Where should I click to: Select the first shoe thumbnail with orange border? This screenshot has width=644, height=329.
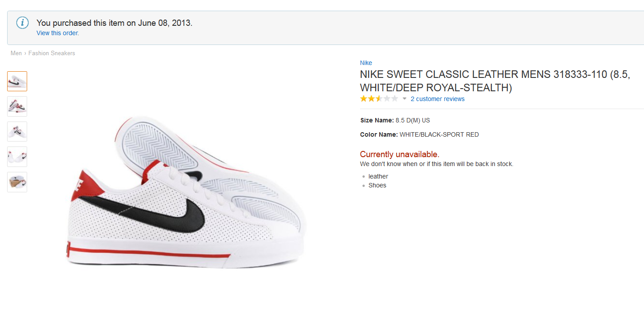point(17,81)
